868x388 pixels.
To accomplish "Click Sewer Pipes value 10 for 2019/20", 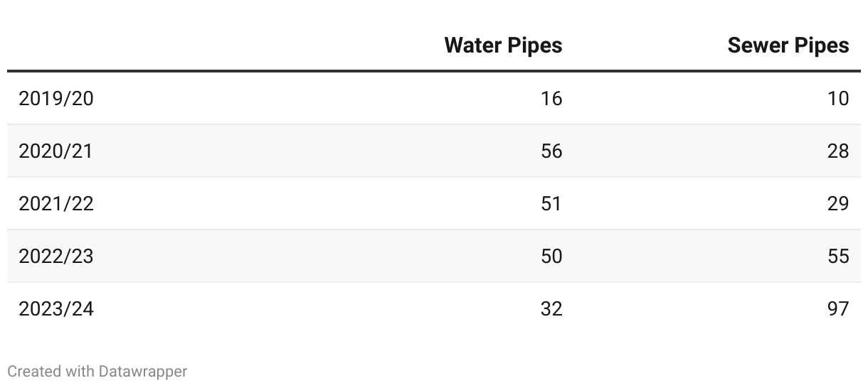I will [838, 98].
